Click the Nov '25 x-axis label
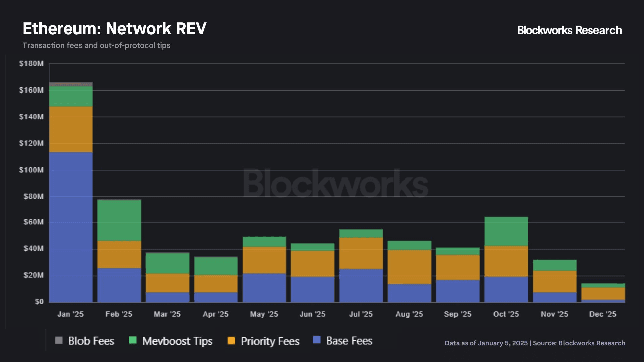644x362 pixels. point(554,314)
